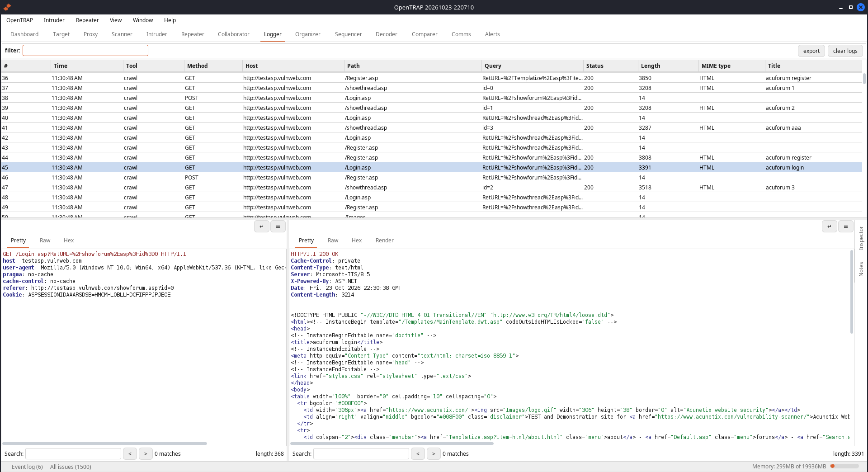Select log row 47 titled acuforum 3
Screen dimensions: 868x472
(431, 187)
